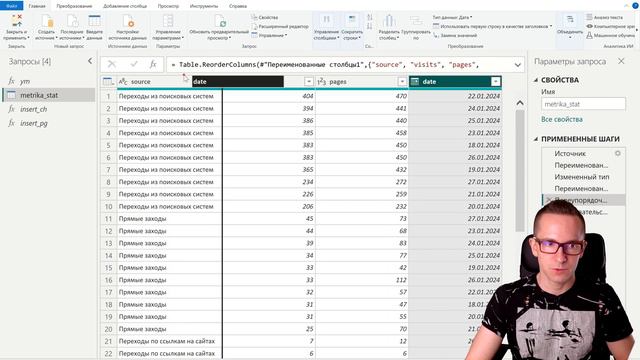Switch to the Главная tab

tap(37, 6)
